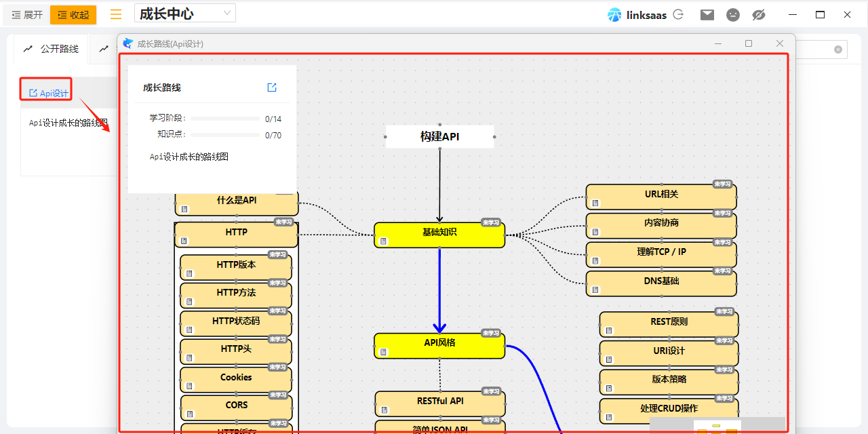The height and width of the screenshot is (434, 868).
Task: Toggle the crossed-out eye visibility icon
Action: pos(759,14)
